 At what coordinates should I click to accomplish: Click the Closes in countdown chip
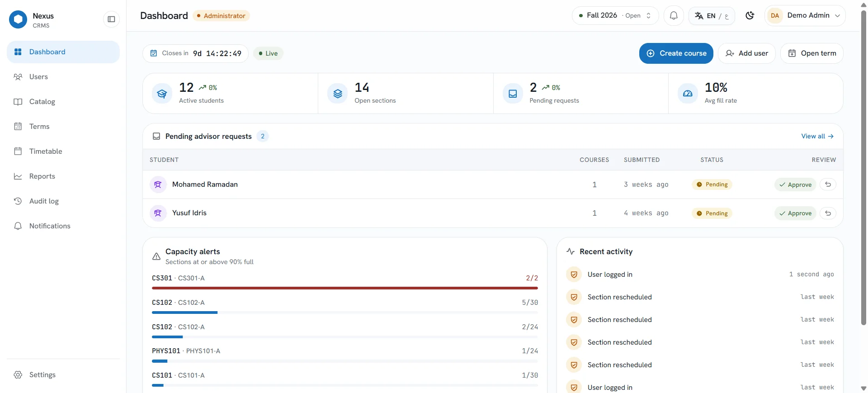[195, 53]
